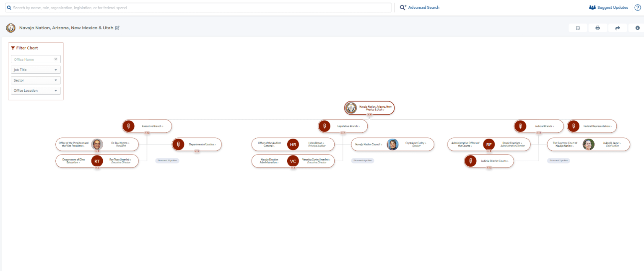Collapse the Executive Branch child count toggle
The image size is (644, 271).
tap(147, 133)
